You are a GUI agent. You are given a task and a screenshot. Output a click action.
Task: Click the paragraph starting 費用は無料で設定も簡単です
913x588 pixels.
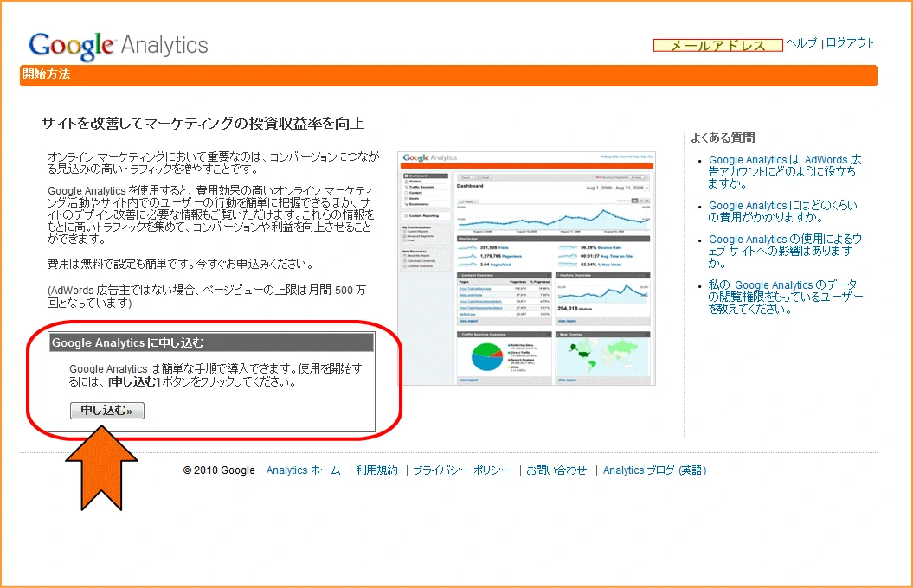coord(181,264)
